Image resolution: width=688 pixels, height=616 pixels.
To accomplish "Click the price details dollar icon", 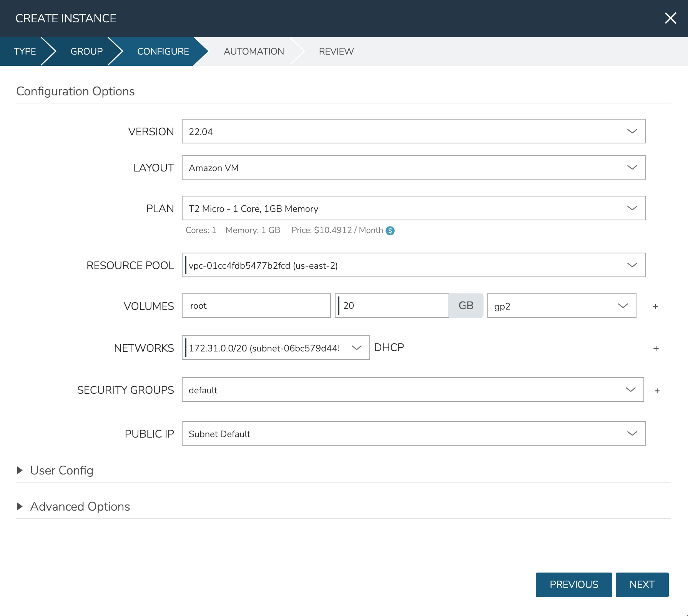I will [390, 231].
